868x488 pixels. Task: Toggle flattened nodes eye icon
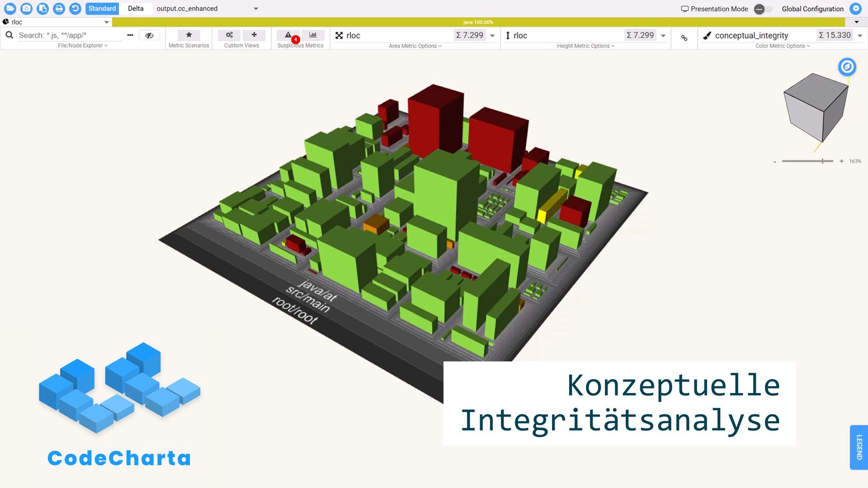(x=149, y=35)
